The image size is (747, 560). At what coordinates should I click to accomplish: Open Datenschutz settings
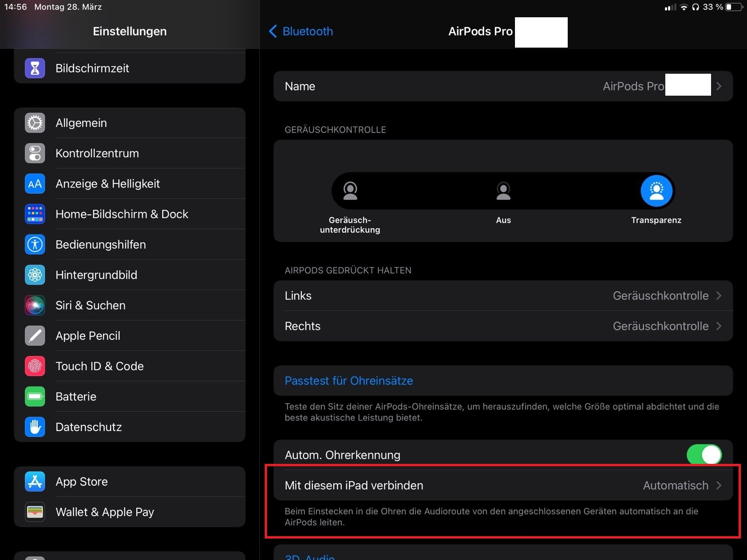tap(130, 427)
